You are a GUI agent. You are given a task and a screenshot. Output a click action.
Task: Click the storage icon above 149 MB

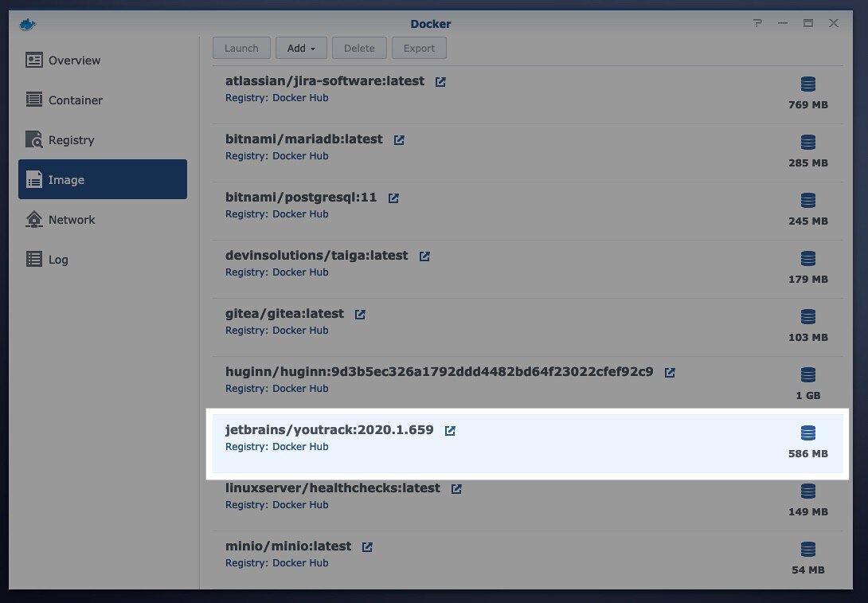tap(807, 491)
